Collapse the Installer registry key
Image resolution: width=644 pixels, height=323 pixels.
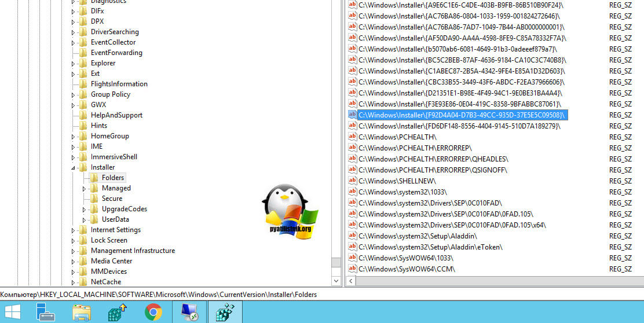coord(74,168)
